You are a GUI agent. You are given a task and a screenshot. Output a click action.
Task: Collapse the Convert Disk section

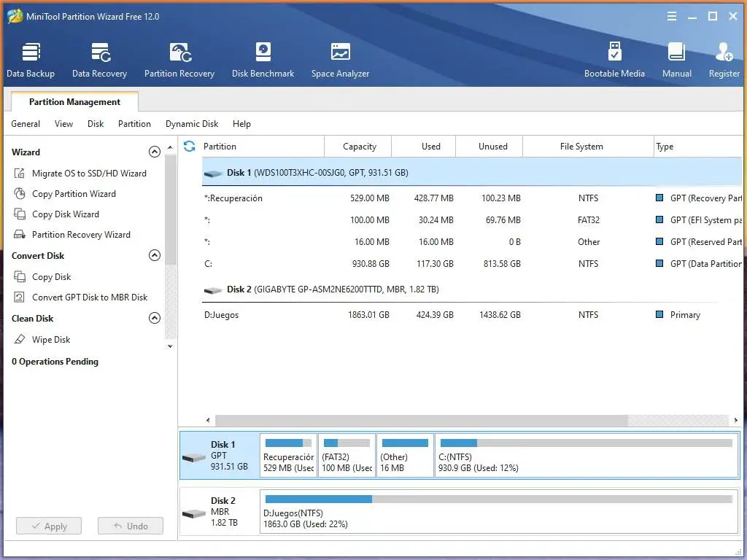154,256
